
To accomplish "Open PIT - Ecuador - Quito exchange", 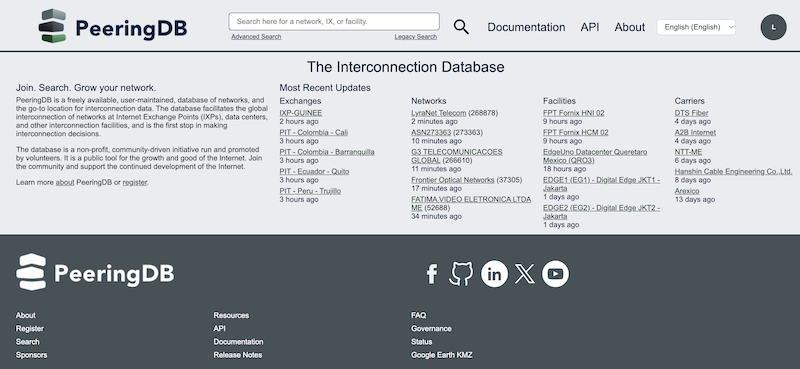I will (x=314, y=171).
